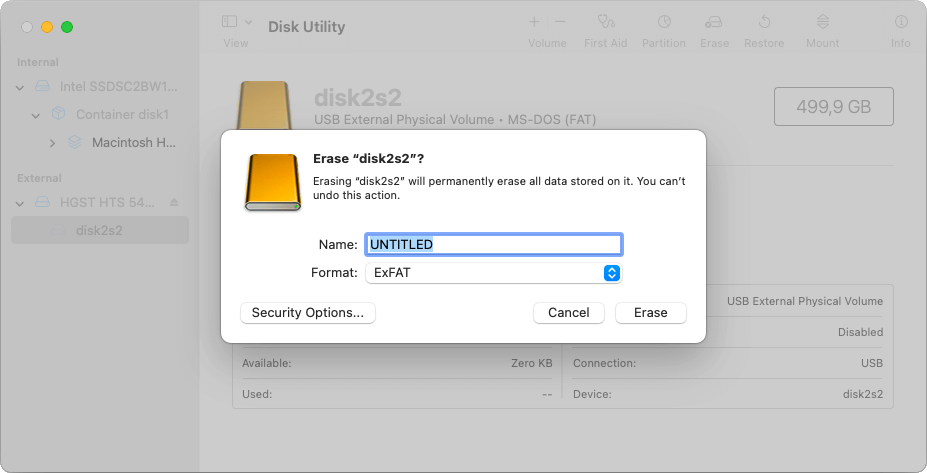Eject the HGST HTS external disk
The image size is (927, 473).
click(x=175, y=202)
